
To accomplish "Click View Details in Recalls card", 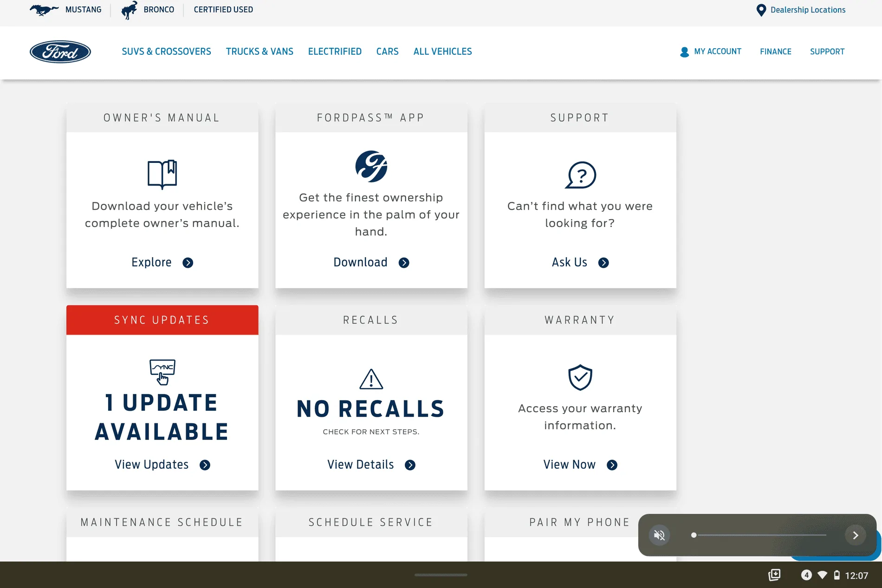I will (x=361, y=465).
